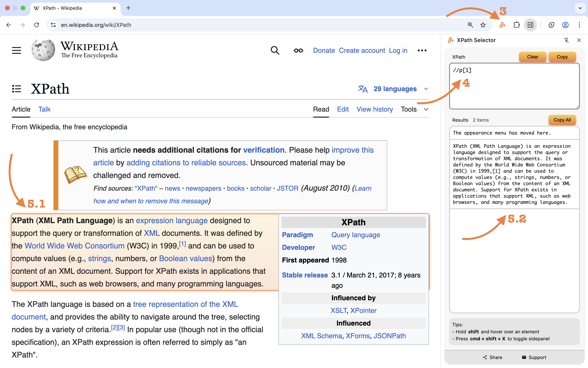Image resolution: width=588 pixels, height=368 pixels.
Task: Click the Copy All results button
Action: click(x=562, y=120)
